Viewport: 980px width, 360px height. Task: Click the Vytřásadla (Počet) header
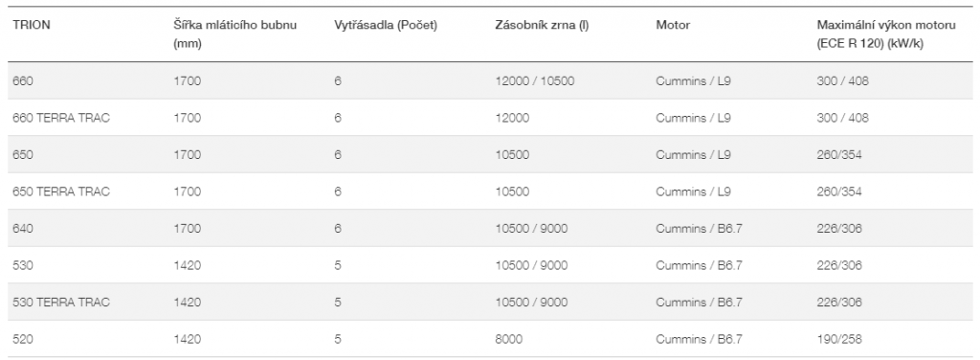click(386, 26)
